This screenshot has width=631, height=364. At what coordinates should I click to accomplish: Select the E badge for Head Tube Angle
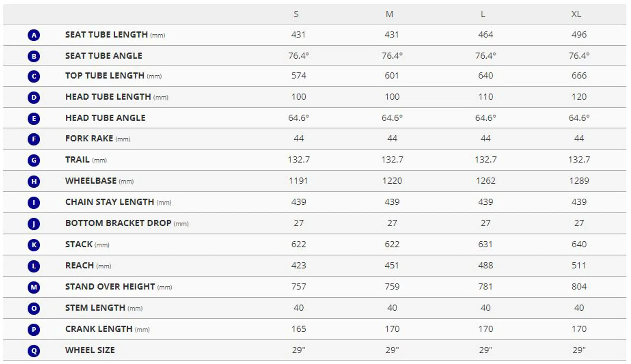pyautogui.click(x=34, y=119)
